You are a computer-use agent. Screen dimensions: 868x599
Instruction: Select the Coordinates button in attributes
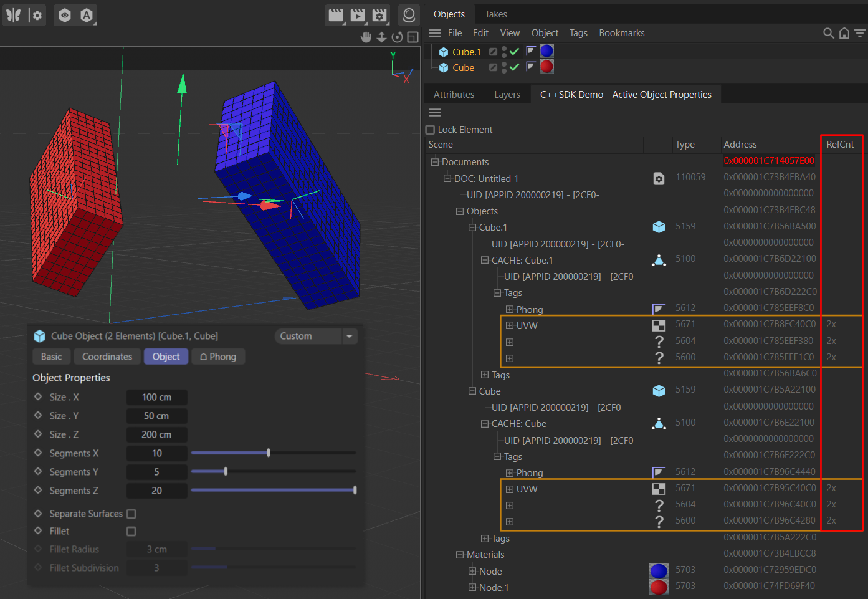[x=107, y=357]
